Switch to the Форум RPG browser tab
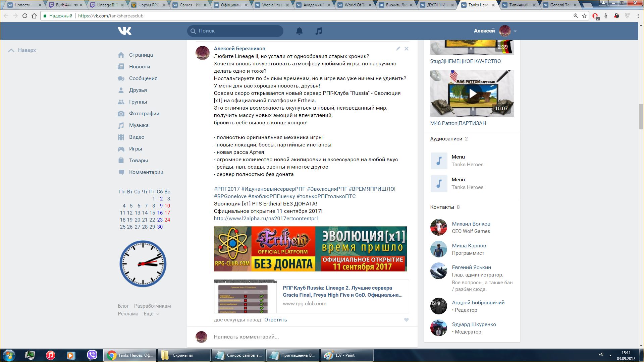Viewport: 644px width, 362px height. pyautogui.click(x=148, y=5)
